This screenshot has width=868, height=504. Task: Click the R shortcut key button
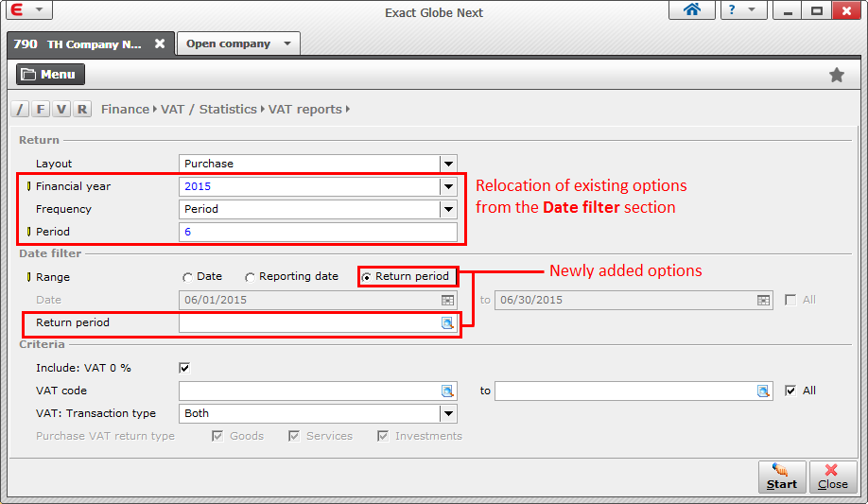click(x=82, y=109)
